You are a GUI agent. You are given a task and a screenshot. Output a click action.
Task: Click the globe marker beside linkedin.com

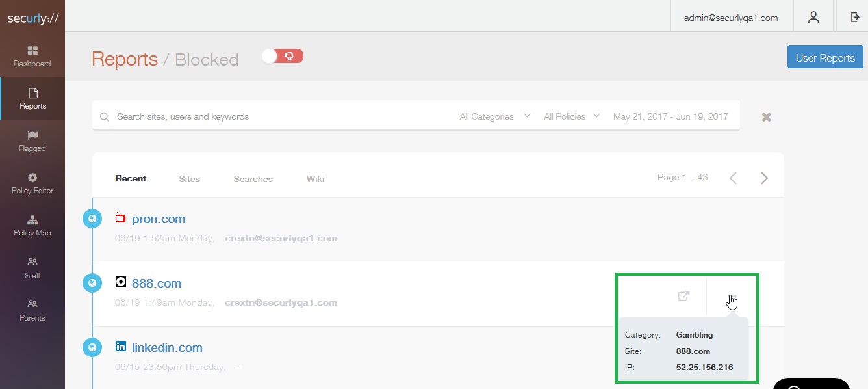point(92,347)
